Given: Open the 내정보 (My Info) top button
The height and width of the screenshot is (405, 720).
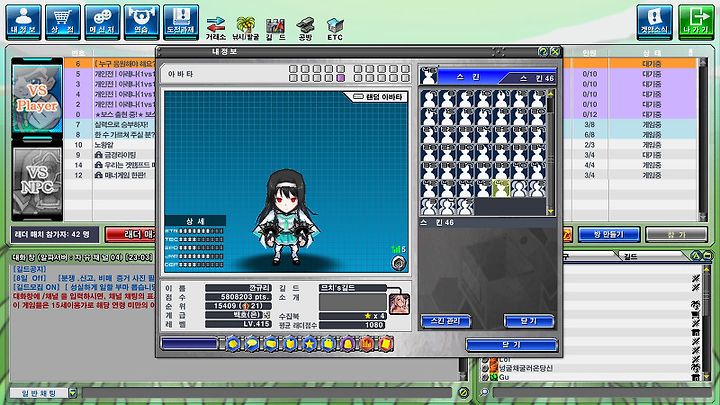Looking at the screenshot, I should pyautogui.click(x=23, y=21).
